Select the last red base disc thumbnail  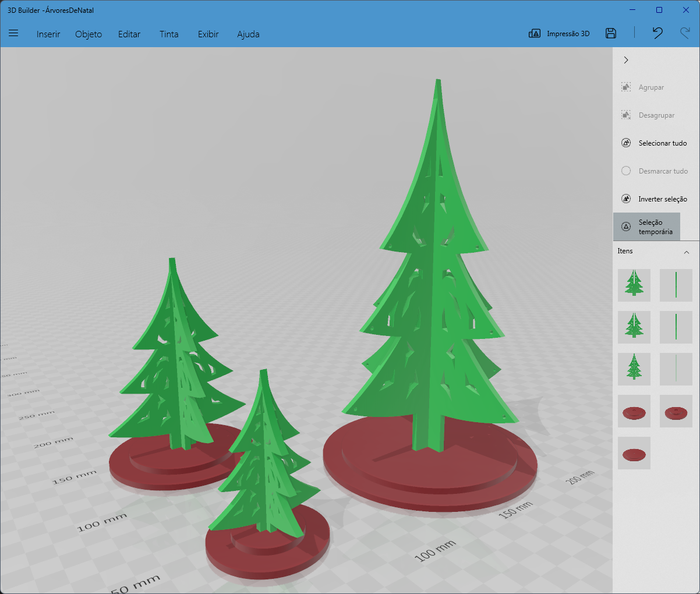coord(634,453)
